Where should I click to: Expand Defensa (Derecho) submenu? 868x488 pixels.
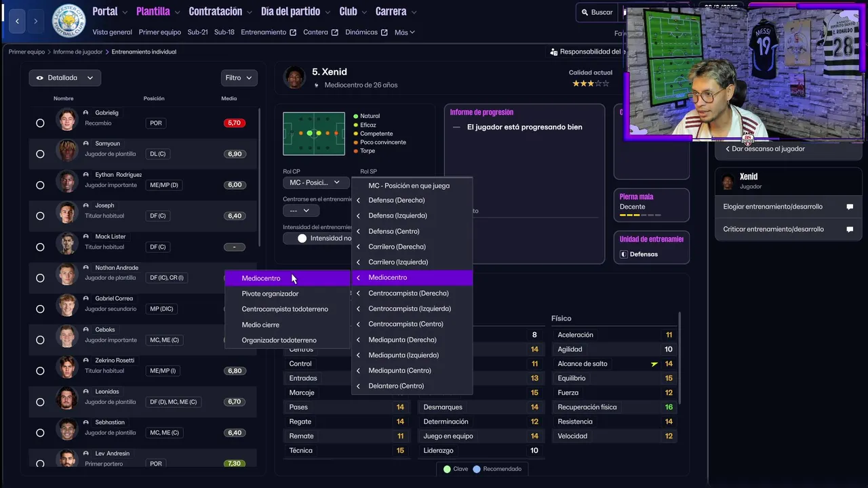pyautogui.click(x=412, y=200)
